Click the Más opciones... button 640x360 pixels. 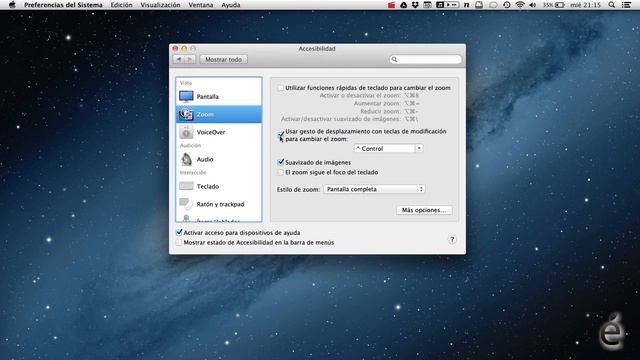click(x=424, y=210)
